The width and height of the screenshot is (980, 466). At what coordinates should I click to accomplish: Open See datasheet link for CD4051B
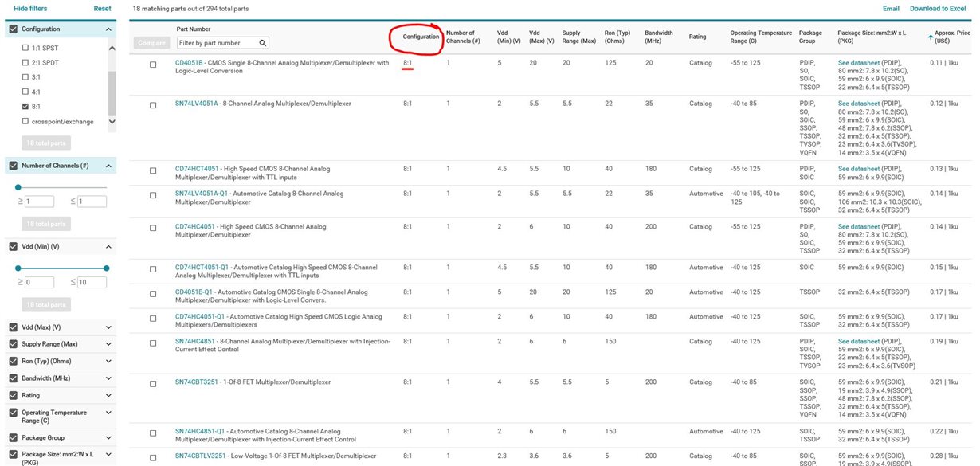(x=859, y=62)
